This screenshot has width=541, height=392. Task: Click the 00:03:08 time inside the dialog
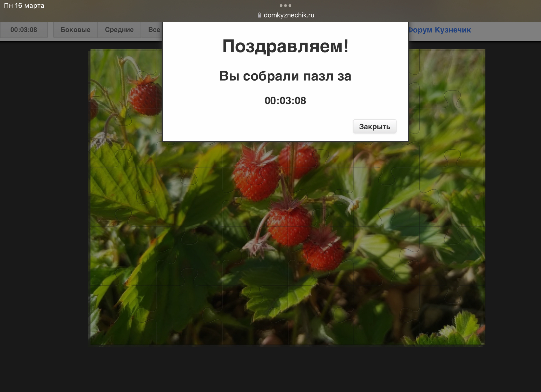tap(285, 100)
